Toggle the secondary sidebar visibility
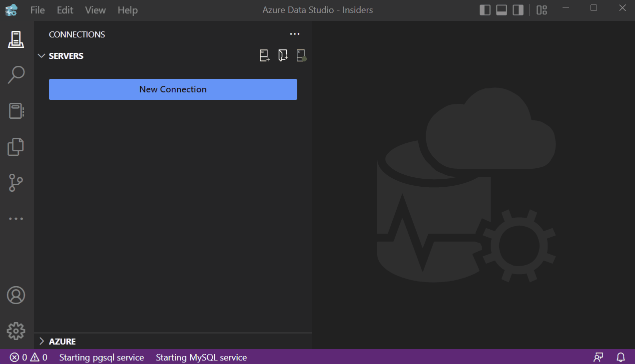This screenshot has width=635, height=364. pyautogui.click(x=518, y=9)
